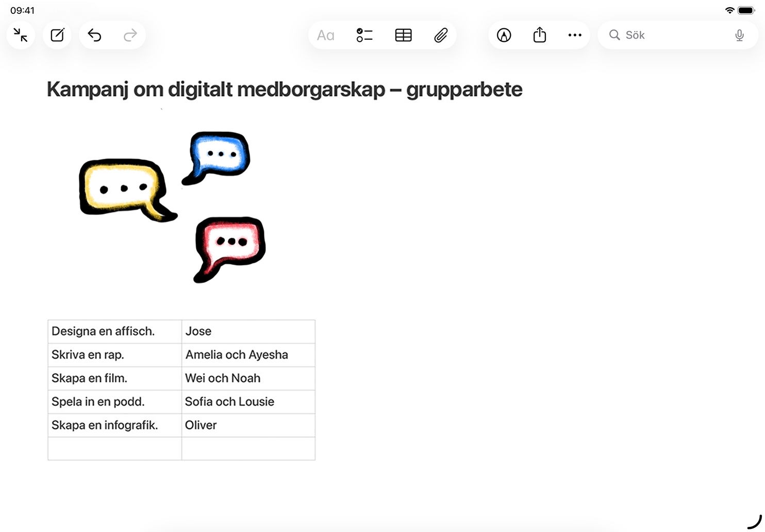Screen dimensions: 765x532
Task: Click the cell containing 'Amelia och Ayesha'
Action: click(248, 355)
